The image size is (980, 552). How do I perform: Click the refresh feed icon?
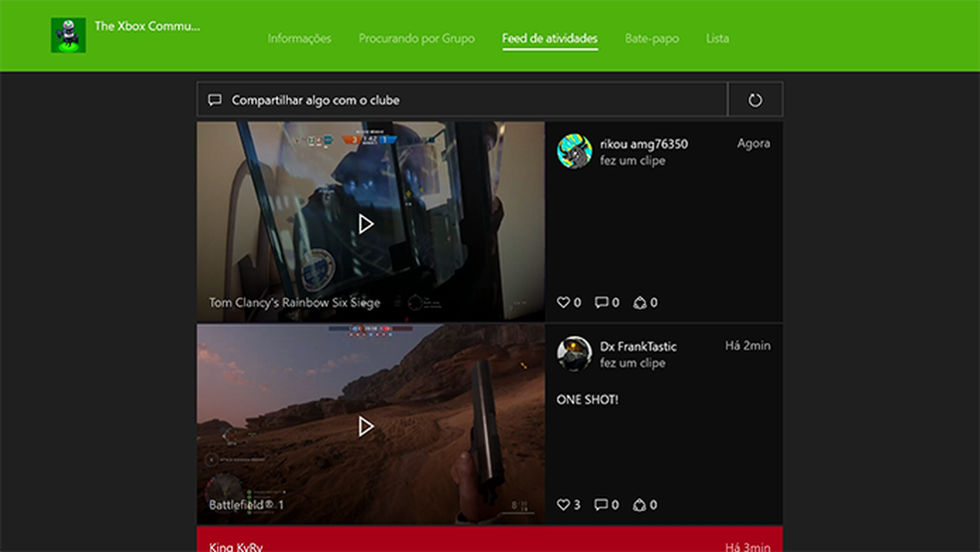coord(755,100)
